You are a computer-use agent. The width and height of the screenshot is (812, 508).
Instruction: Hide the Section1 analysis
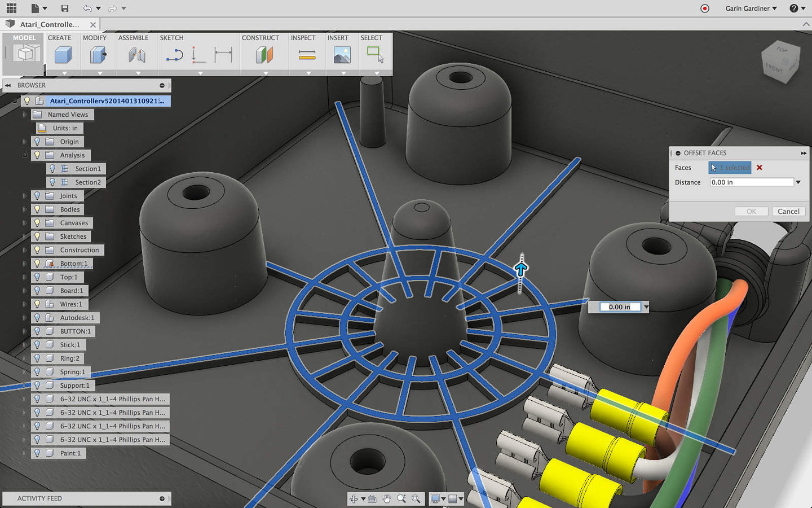(52, 168)
